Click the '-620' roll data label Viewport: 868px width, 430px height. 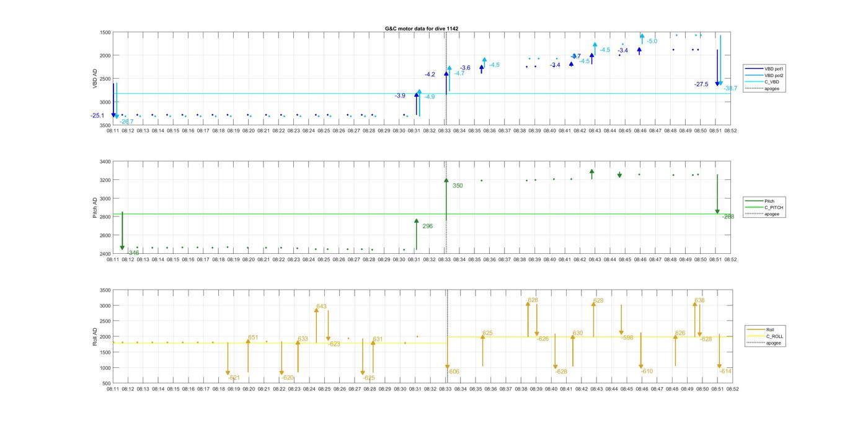tap(288, 378)
